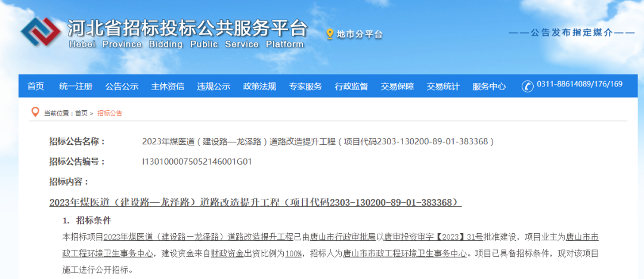Viewport: 644px width, 279px height.
Task: Go to 服务中心 menu
Action: (489, 86)
